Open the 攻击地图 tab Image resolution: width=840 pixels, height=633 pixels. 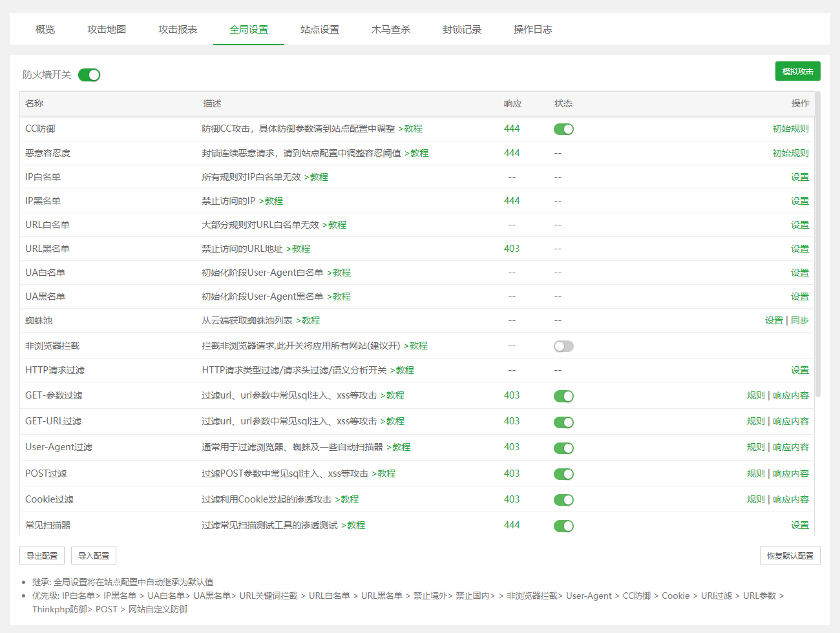(x=107, y=30)
